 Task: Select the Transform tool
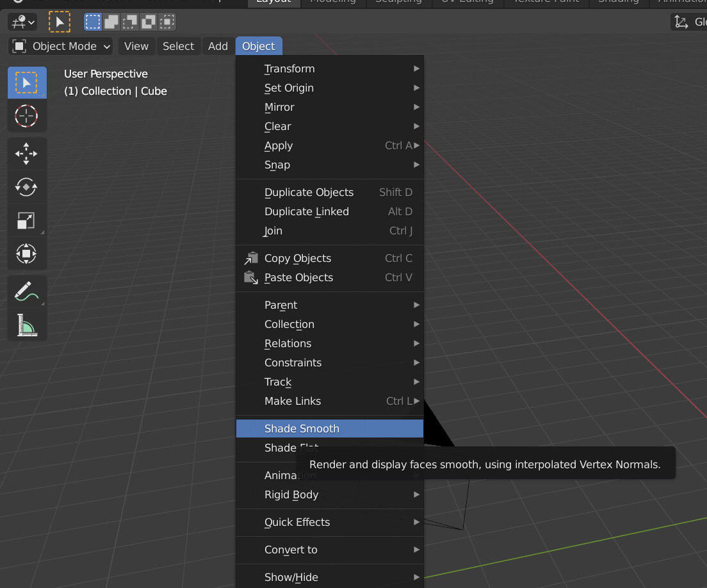(27, 254)
